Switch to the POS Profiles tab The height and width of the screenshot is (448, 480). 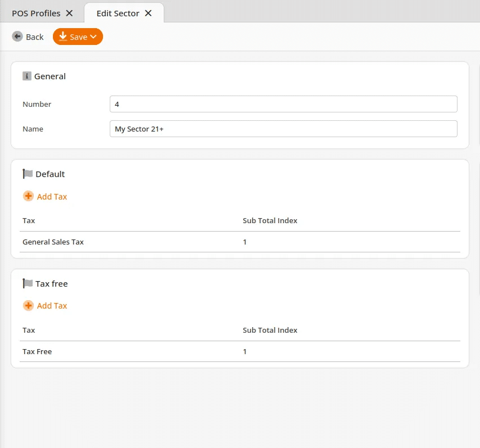[x=36, y=13]
